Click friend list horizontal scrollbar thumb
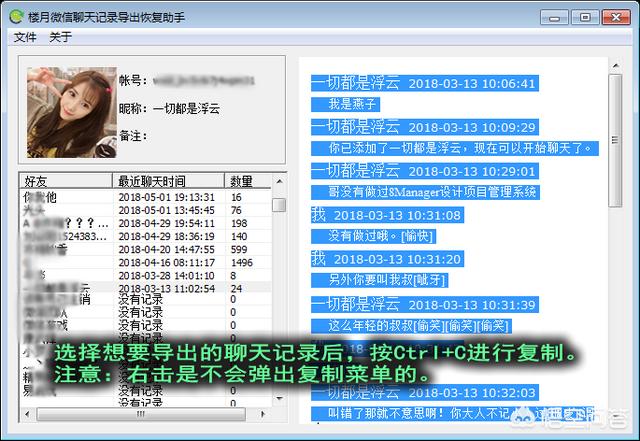The image size is (640, 441). click(x=141, y=414)
